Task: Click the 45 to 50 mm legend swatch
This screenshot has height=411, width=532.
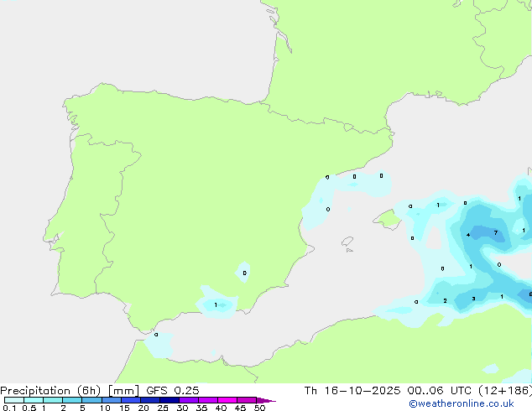Action: [247, 400]
